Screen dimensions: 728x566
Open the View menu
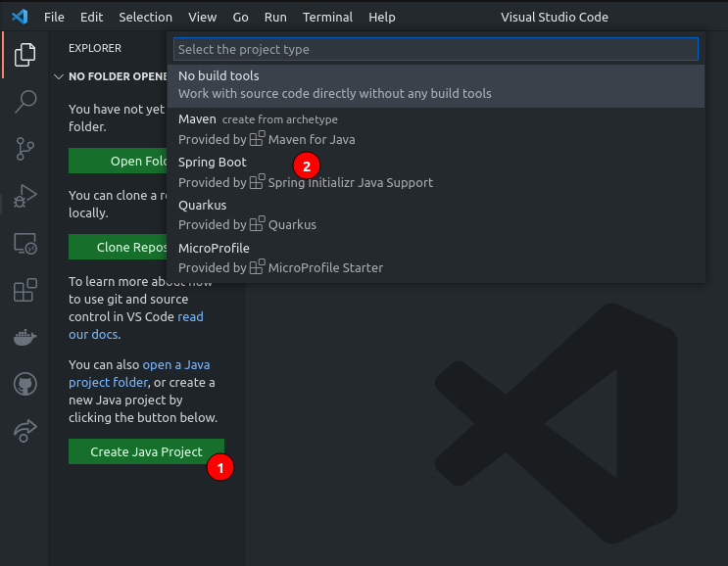pyautogui.click(x=202, y=18)
